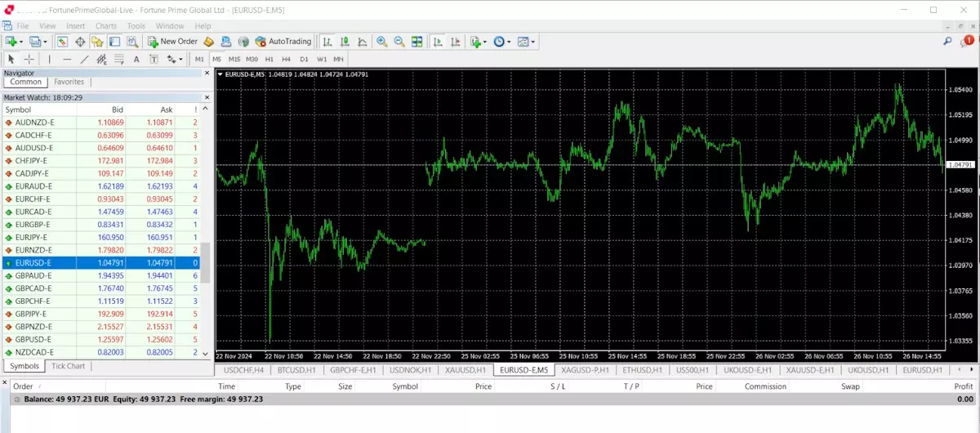Launch the MetaEditor icon
The width and height of the screenshot is (980, 433).
tap(209, 42)
